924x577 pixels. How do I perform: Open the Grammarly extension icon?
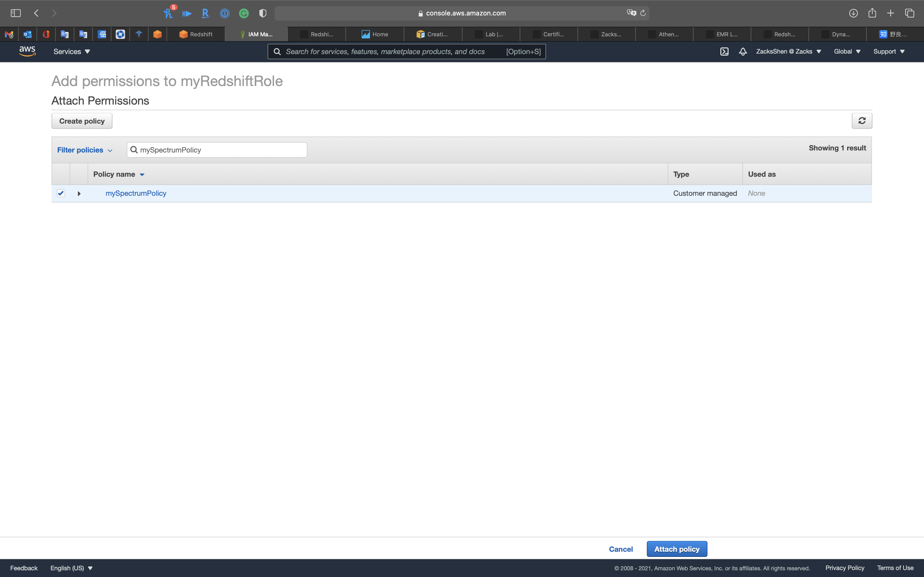click(244, 14)
